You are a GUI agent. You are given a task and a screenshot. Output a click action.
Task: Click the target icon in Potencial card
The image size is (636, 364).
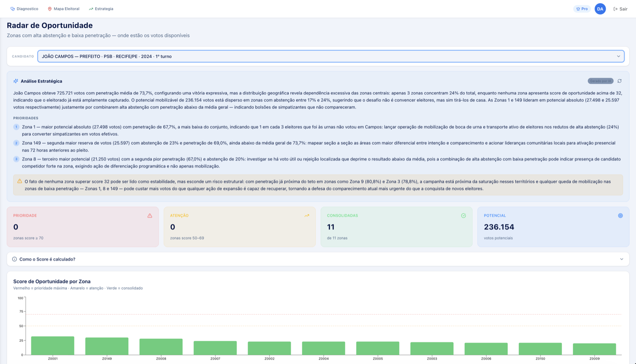tap(620, 216)
